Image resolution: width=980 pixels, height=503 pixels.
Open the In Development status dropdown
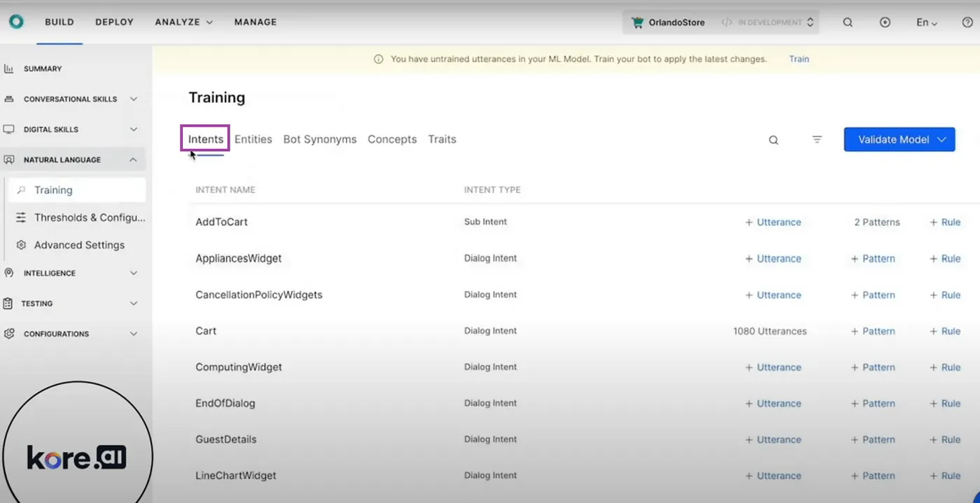click(x=767, y=22)
